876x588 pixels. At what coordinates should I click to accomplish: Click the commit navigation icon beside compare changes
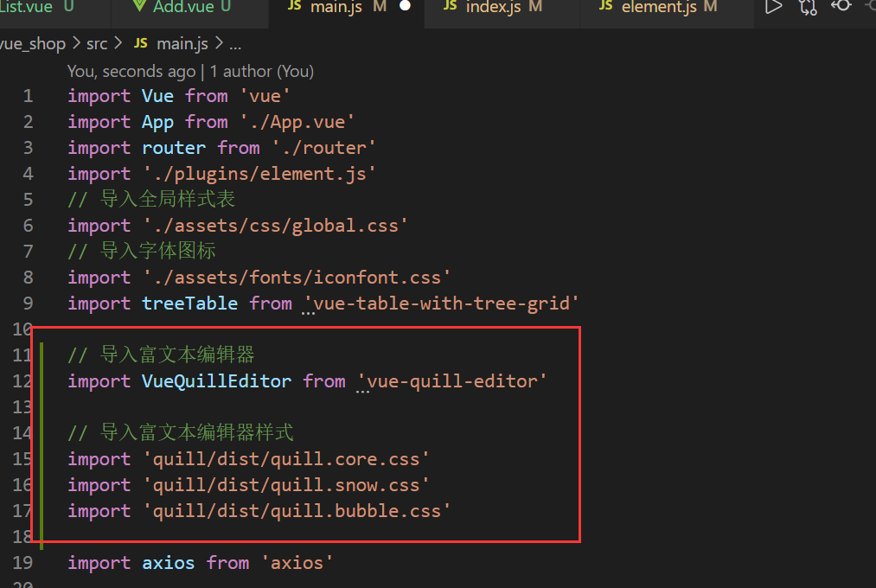click(x=841, y=7)
